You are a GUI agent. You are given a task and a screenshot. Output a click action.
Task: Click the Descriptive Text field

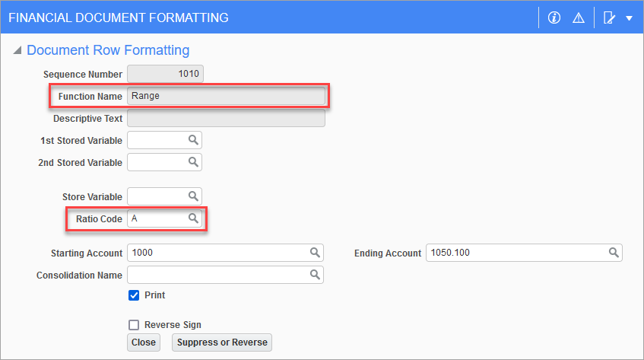(x=226, y=119)
